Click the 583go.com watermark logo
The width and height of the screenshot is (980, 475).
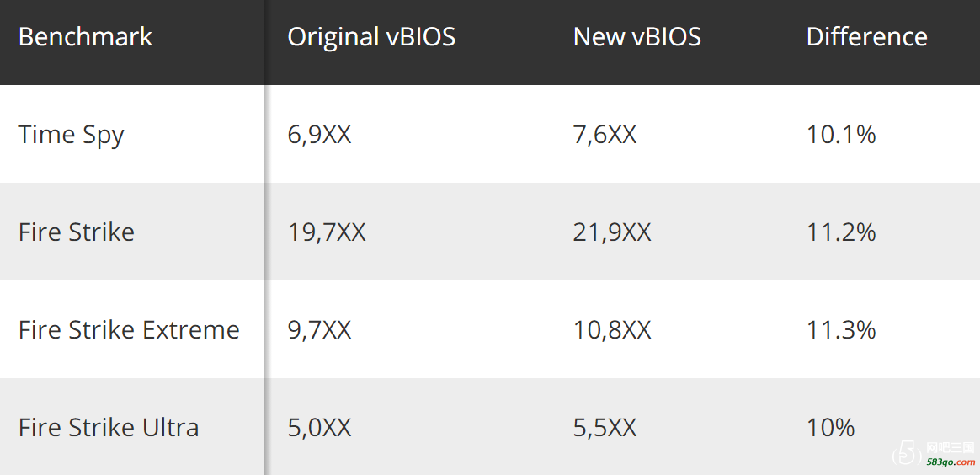coord(933,454)
